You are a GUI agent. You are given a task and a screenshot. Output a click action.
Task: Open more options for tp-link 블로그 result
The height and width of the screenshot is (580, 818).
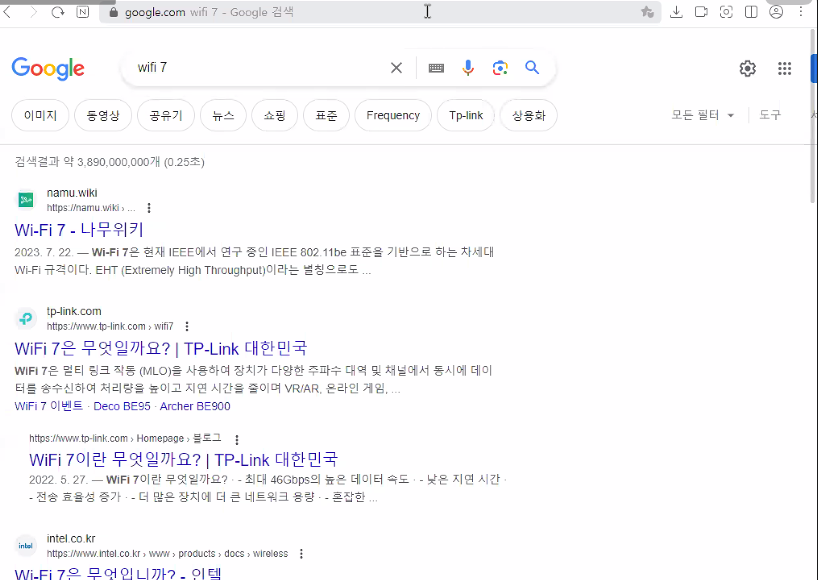pos(237,440)
